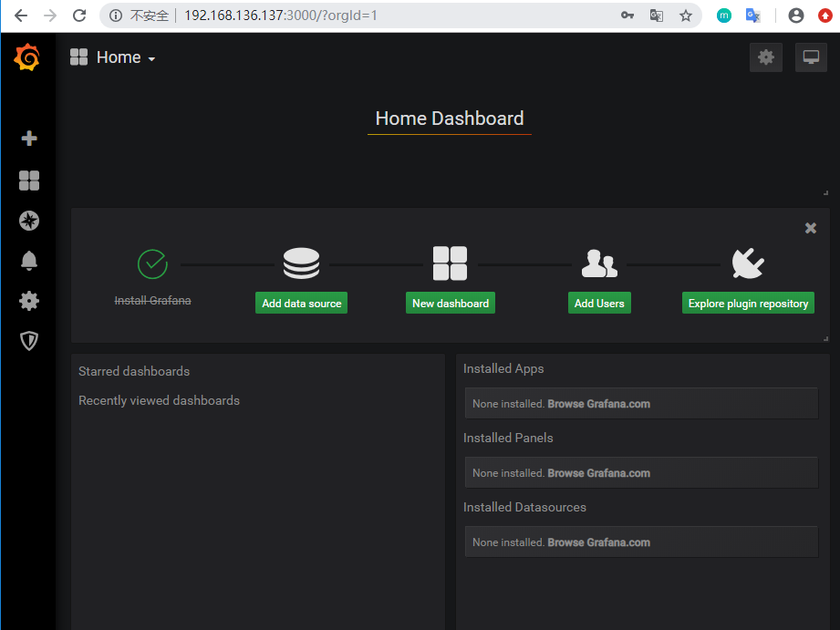Click the Add Users button

[599, 303]
